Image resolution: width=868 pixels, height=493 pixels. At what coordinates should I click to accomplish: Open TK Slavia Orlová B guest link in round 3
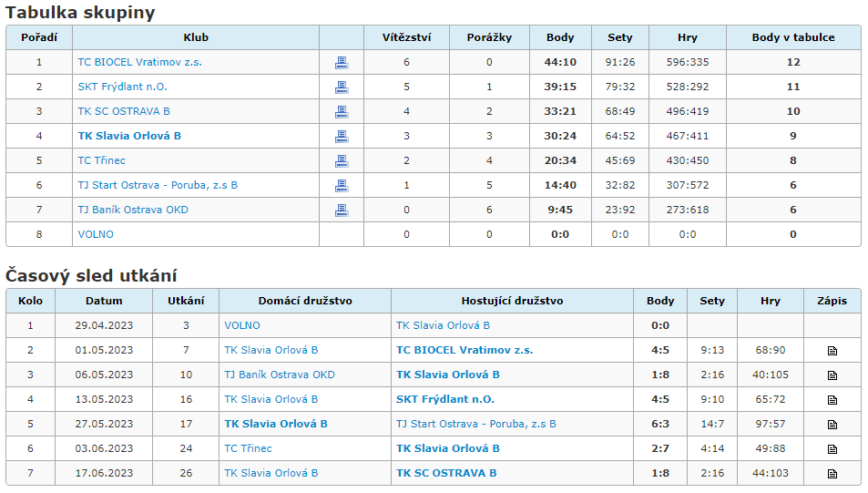pos(448,375)
